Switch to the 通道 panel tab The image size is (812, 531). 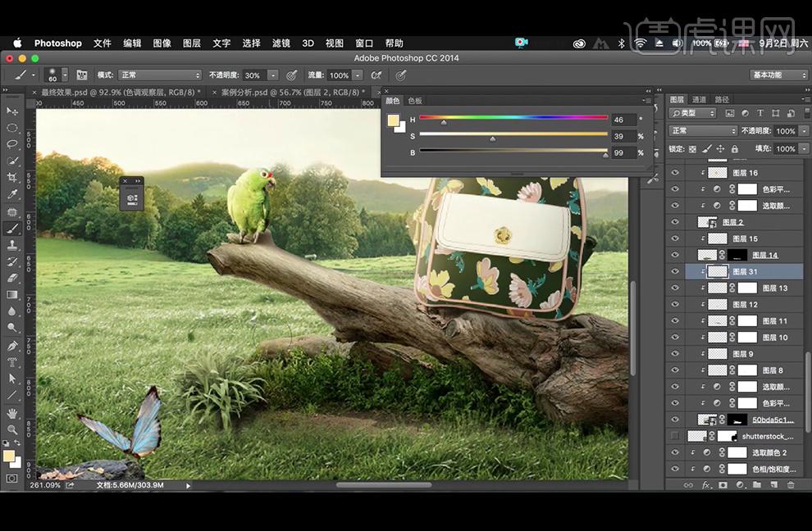699,99
